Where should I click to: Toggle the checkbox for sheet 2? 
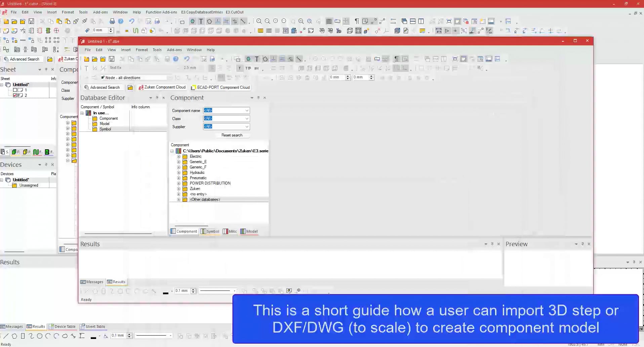[15, 95]
